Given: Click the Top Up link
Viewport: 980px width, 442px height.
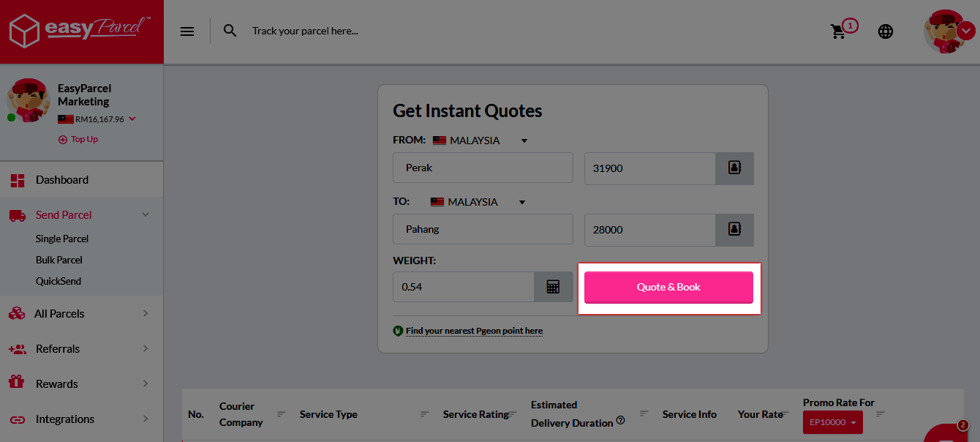Looking at the screenshot, I should [x=78, y=139].
